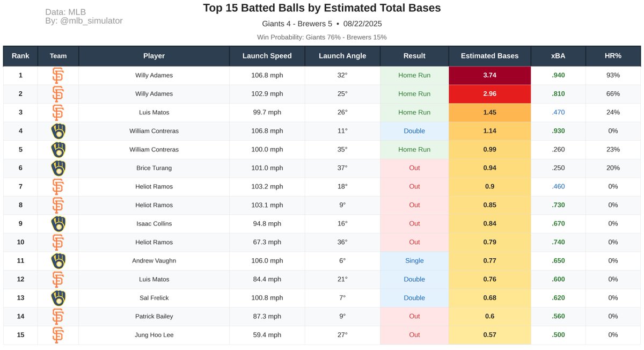Open the .470 xBA link for Luis Matos
The image size is (644, 350).
tap(558, 112)
